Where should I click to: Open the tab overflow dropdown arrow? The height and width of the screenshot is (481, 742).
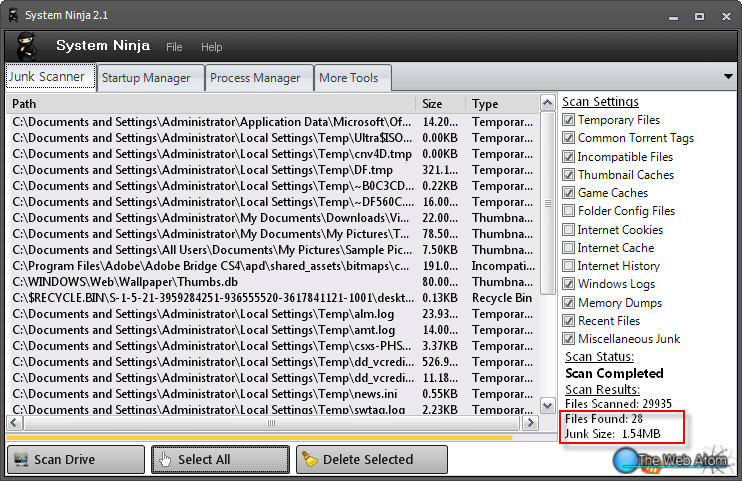pos(728,76)
